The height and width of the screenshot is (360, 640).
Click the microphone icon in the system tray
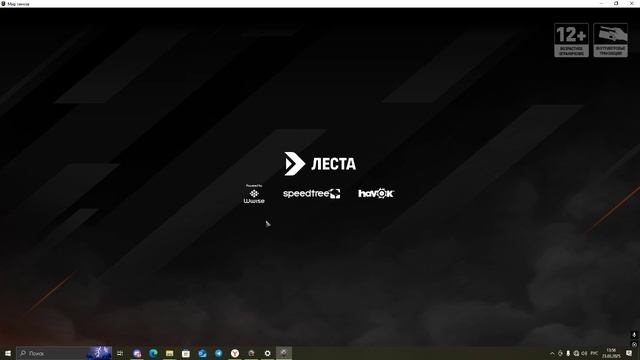pos(568,353)
